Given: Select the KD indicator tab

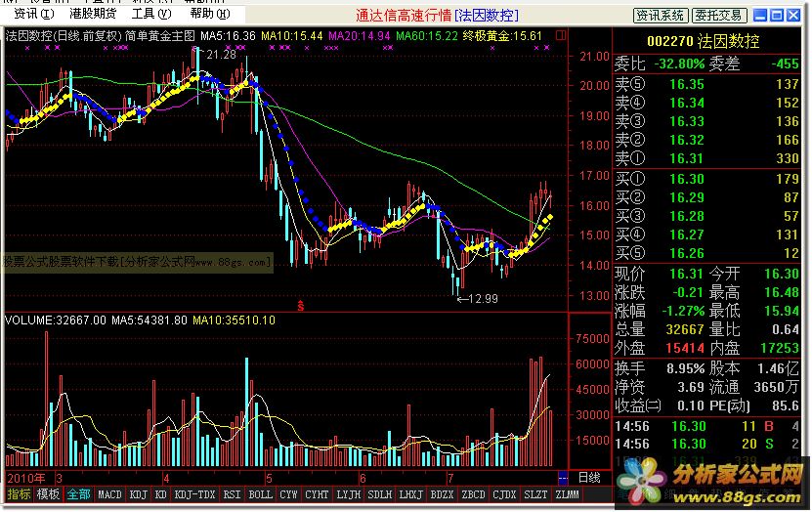Looking at the screenshot, I should click(161, 494).
